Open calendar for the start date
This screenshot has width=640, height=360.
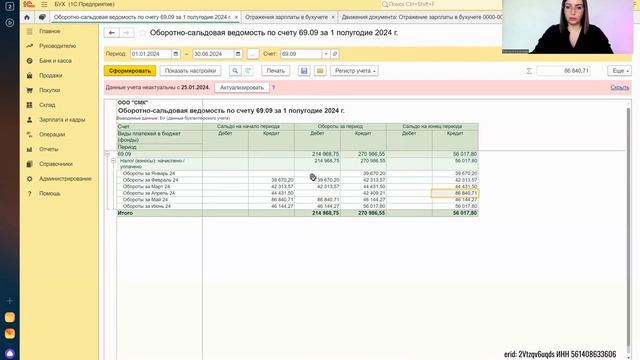176,54
